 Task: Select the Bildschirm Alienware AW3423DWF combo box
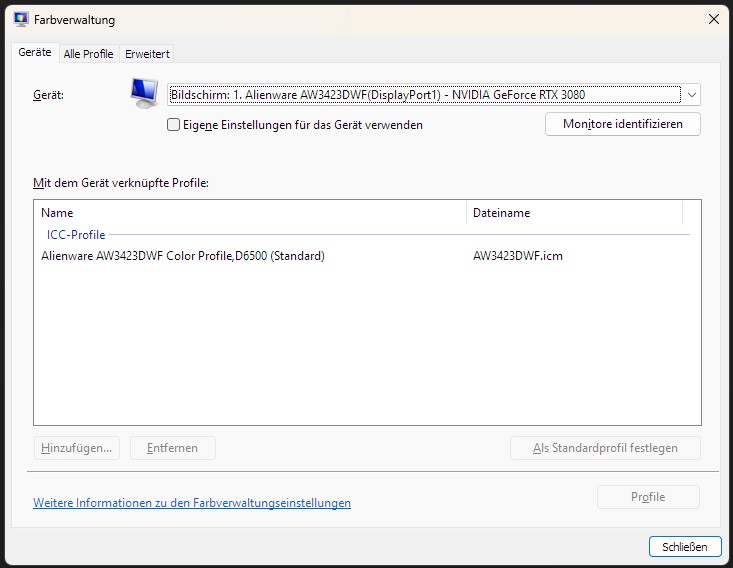point(434,95)
